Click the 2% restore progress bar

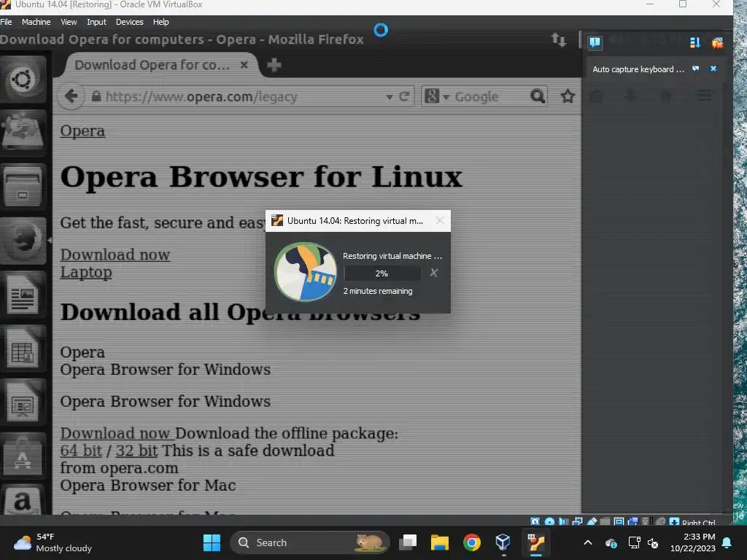(x=382, y=273)
